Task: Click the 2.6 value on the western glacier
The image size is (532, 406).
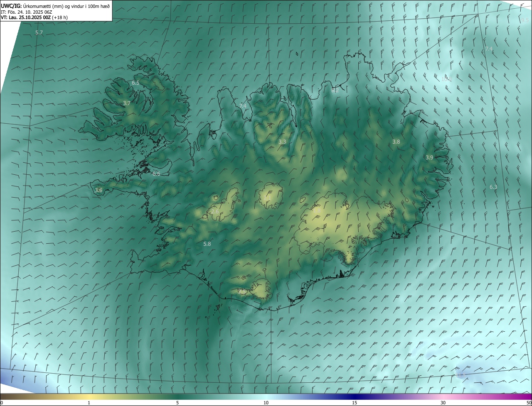Action: 215,212
